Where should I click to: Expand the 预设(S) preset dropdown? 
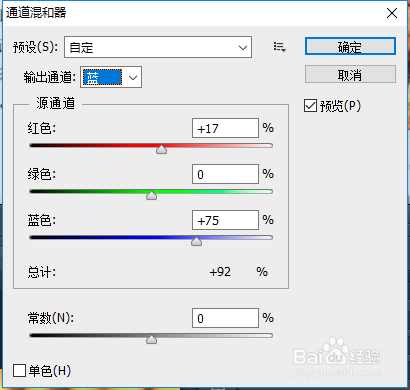click(158, 47)
